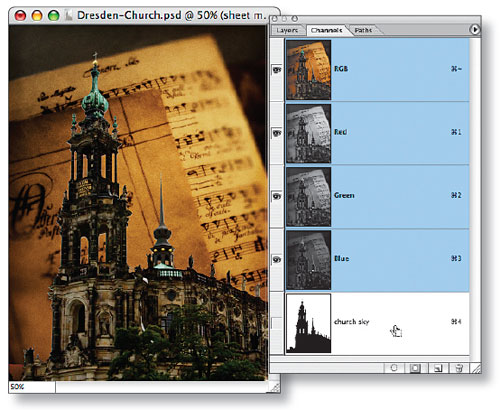500x410 pixels.
Task: Click the church sky channel thumbnail
Action: [x=308, y=323]
